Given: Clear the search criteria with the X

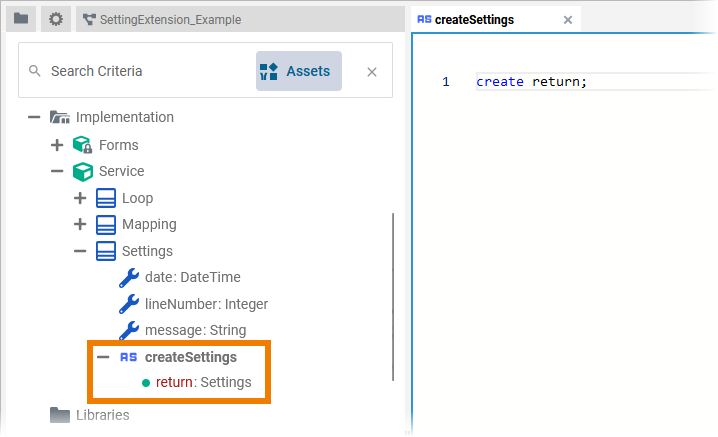Looking at the screenshot, I should tap(372, 71).
